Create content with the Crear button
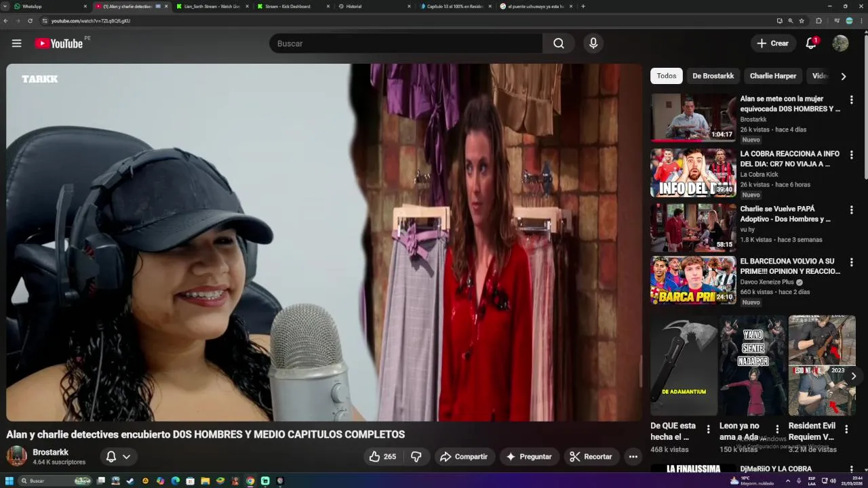Viewport: 868px width, 488px height. coord(773,43)
